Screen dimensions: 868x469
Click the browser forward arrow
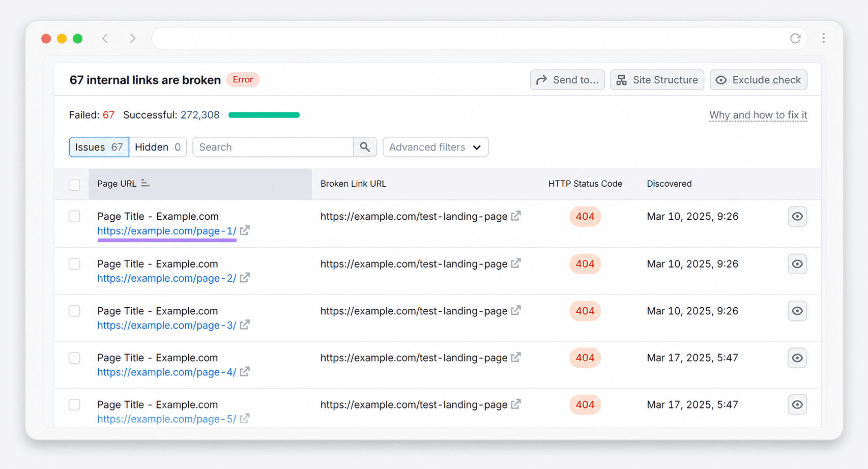(132, 38)
